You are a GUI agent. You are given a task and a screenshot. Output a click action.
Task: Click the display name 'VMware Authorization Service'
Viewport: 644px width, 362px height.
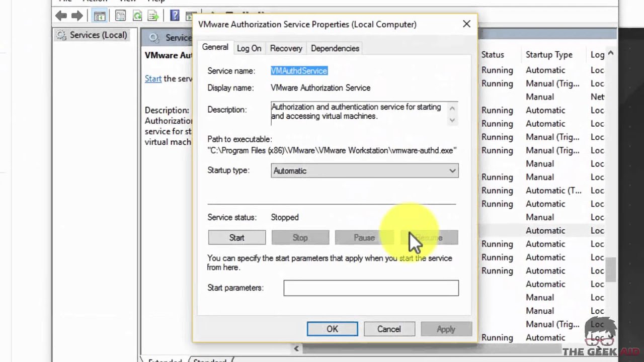click(320, 88)
